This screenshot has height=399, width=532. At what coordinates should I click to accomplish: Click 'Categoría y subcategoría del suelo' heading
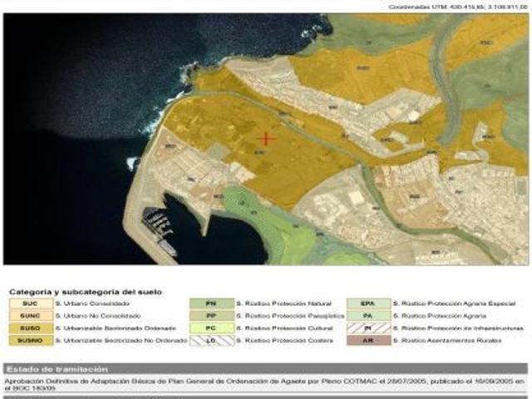pyautogui.click(x=85, y=292)
